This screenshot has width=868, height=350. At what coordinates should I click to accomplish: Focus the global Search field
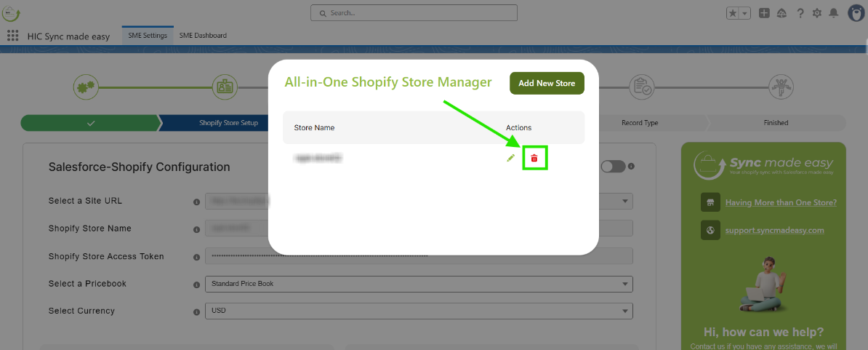click(x=414, y=13)
